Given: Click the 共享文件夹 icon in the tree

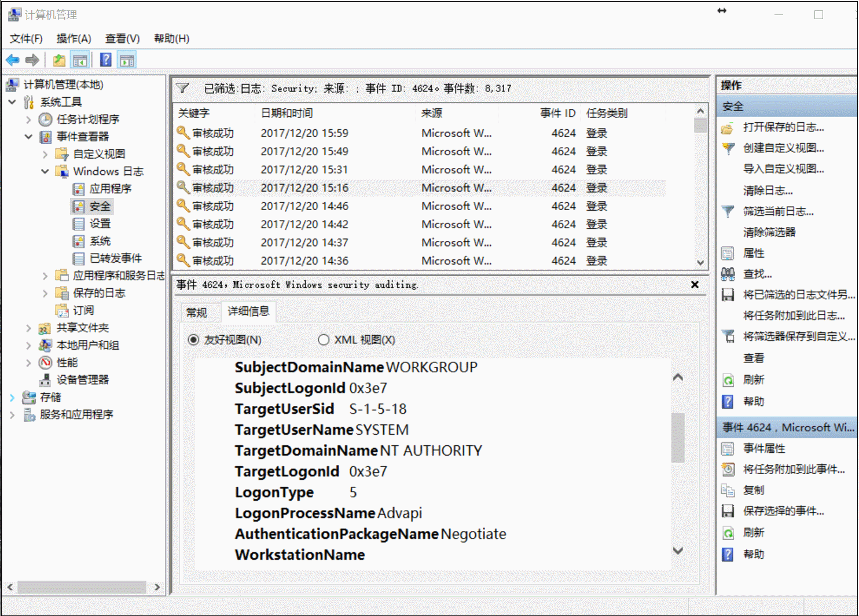Looking at the screenshot, I should (x=45, y=328).
